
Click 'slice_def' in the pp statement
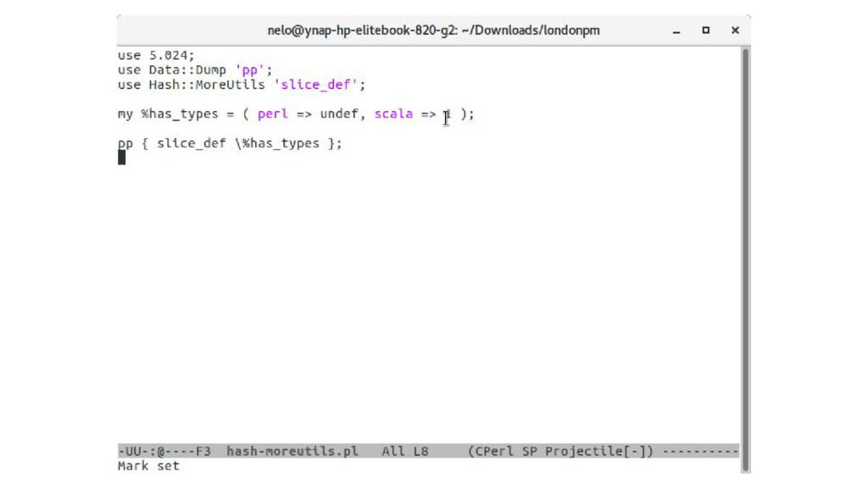click(x=191, y=143)
